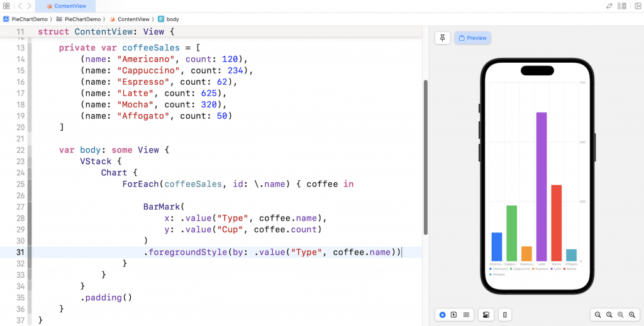
Task: Open canvas device settings toggles
Action: point(486,314)
